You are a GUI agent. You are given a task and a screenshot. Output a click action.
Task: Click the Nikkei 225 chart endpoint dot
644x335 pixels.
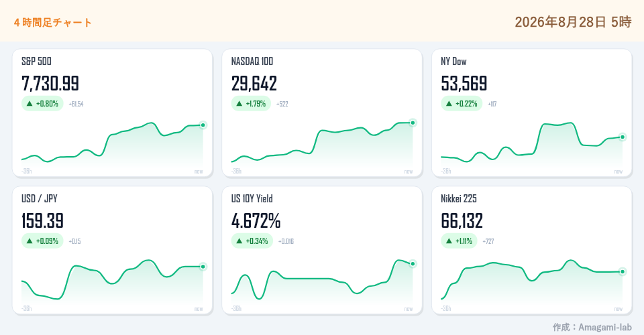tap(623, 271)
